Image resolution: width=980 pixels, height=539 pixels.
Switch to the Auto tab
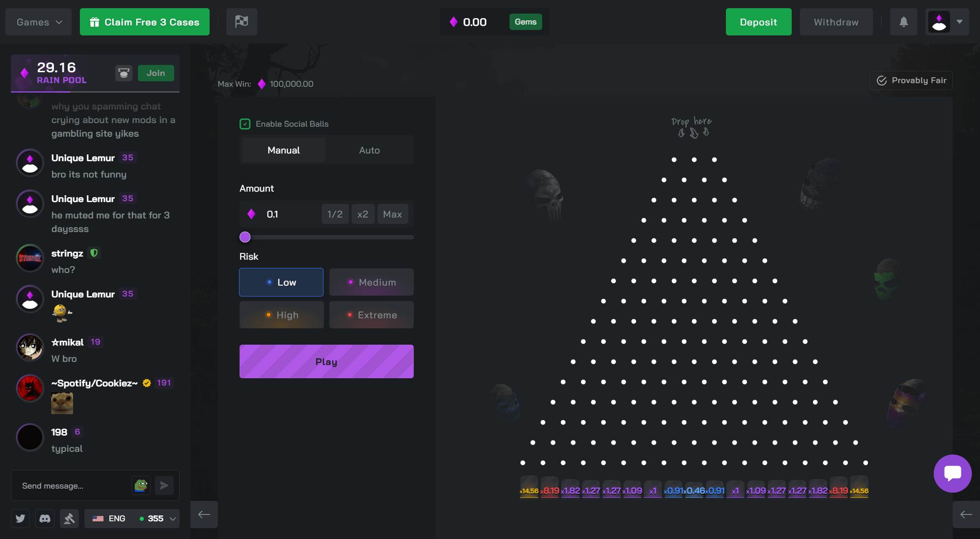pos(369,150)
